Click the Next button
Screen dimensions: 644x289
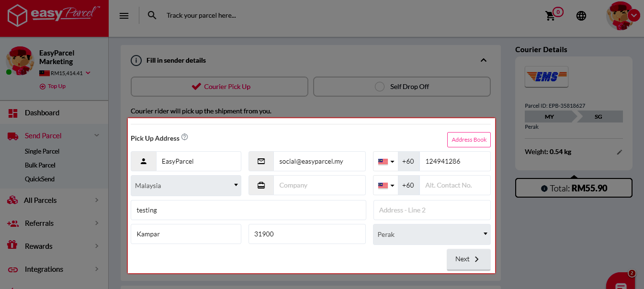(469, 259)
